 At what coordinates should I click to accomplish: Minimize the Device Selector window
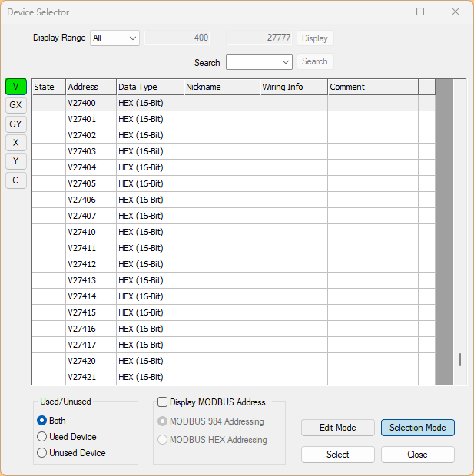386,12
